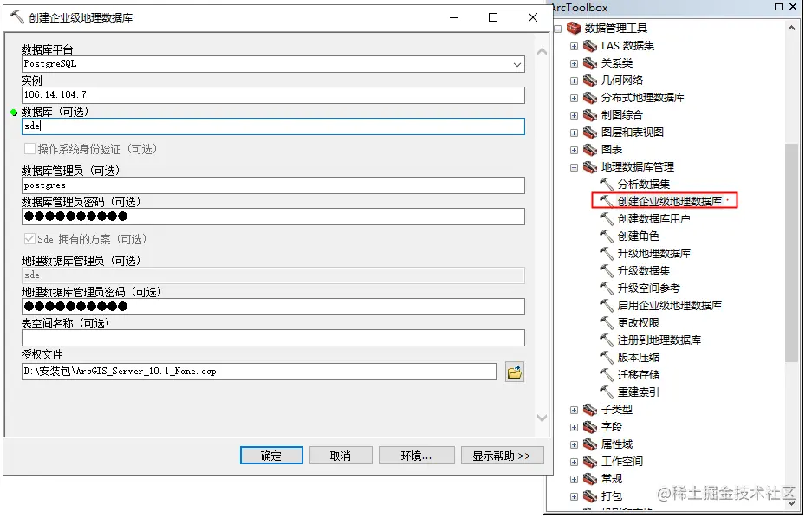Image resolution: width=812 pixels, height=518 pixels.
Task: Click the 属性域 toolset icon
Action: [x=590, y=444]
